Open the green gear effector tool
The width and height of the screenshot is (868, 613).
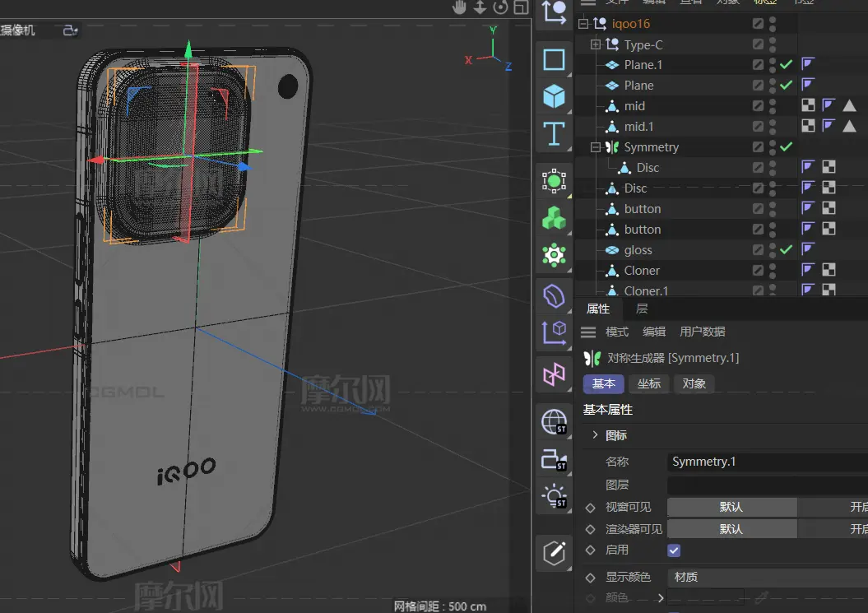click(554, 255)
